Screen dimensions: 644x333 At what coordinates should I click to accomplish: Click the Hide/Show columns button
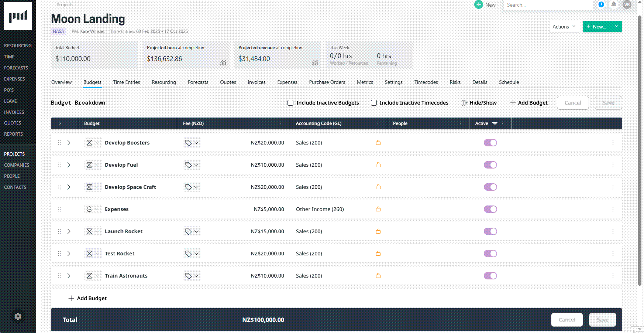click(x=479, y=103)
